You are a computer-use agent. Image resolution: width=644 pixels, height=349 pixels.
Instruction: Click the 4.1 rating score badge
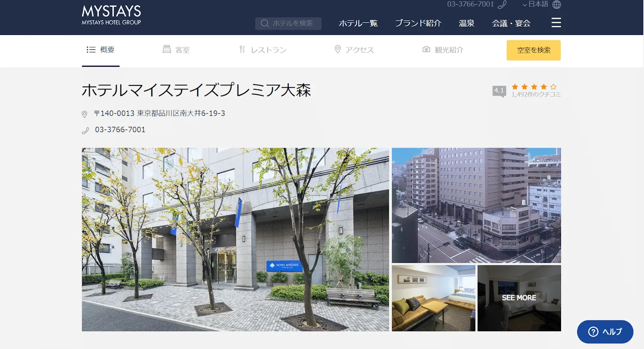pyautogui.click(x=499, y=91)
